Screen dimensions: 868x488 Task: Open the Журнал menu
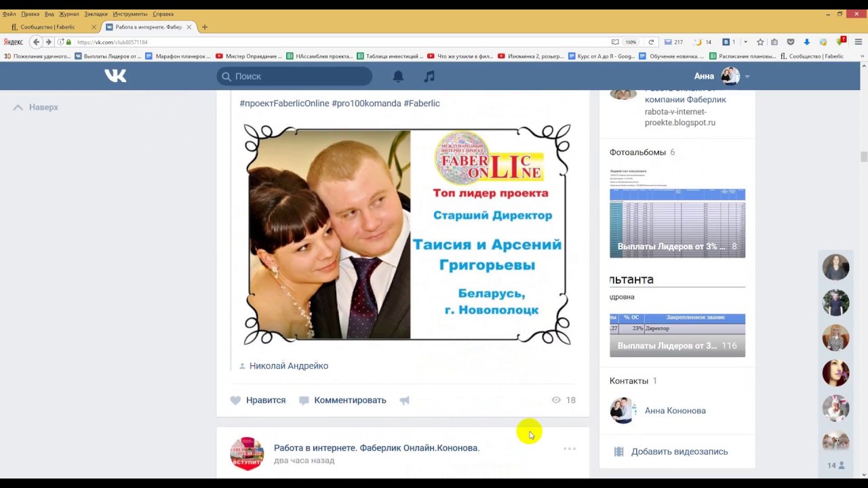point(68,14)
